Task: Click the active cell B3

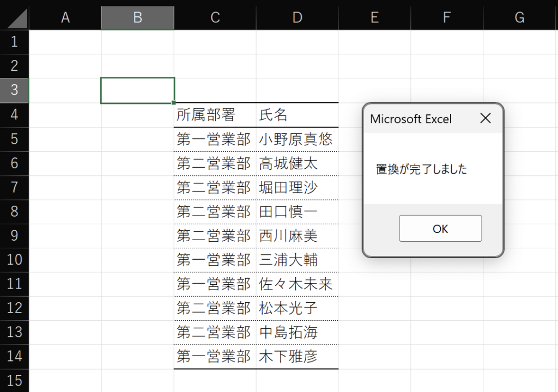Action: 138,90
